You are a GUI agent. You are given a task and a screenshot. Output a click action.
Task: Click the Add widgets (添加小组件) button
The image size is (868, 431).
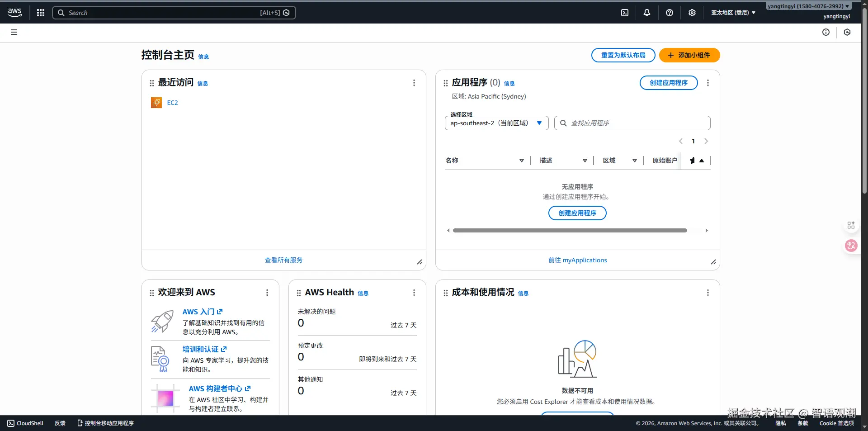tap(689, 55)
